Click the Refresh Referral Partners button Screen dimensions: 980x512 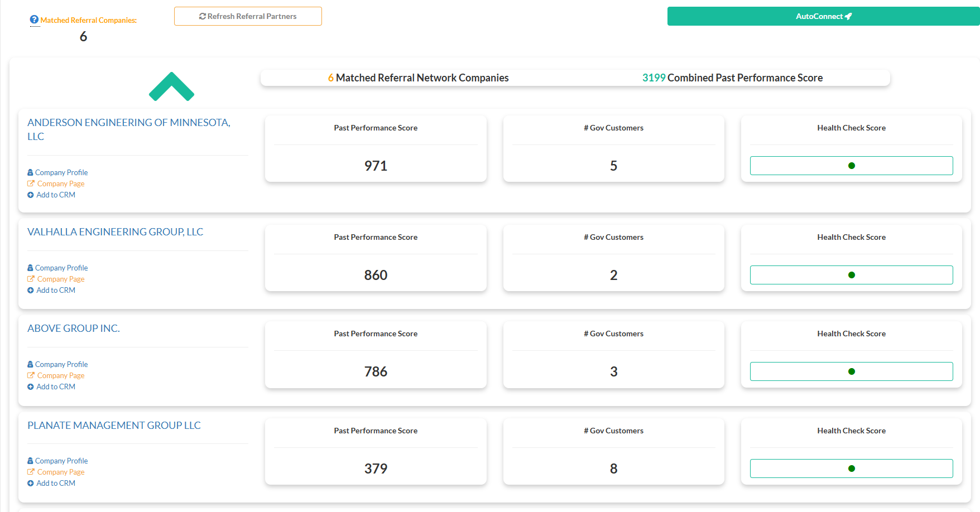[x=248, y=16]
